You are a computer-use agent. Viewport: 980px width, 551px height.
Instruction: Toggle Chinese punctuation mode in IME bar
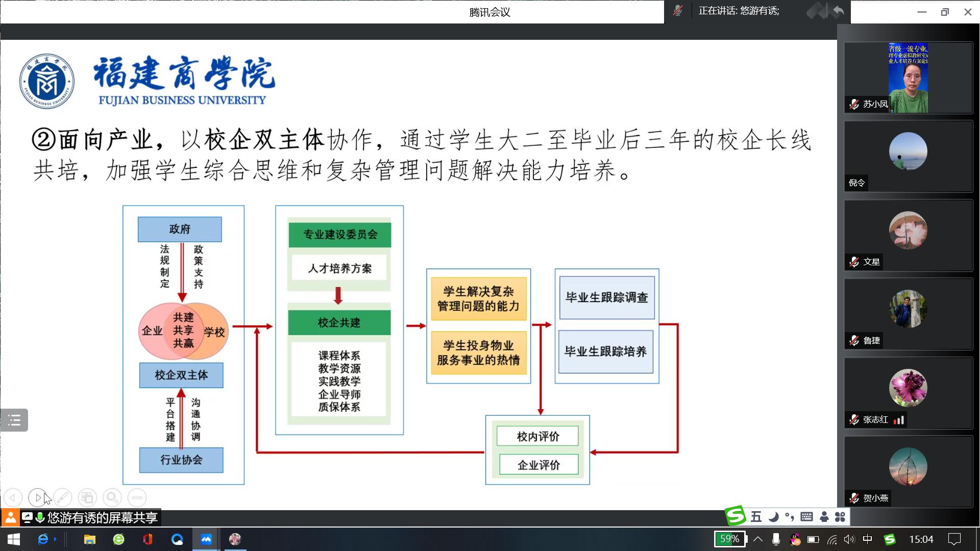point(790,517)
